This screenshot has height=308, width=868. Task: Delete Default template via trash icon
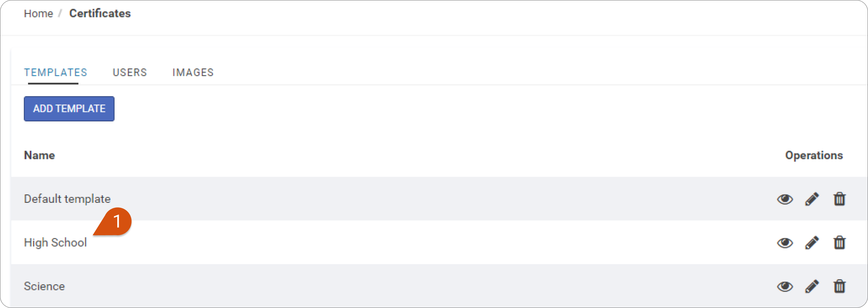pyautogui.click(x=839, y=199)
